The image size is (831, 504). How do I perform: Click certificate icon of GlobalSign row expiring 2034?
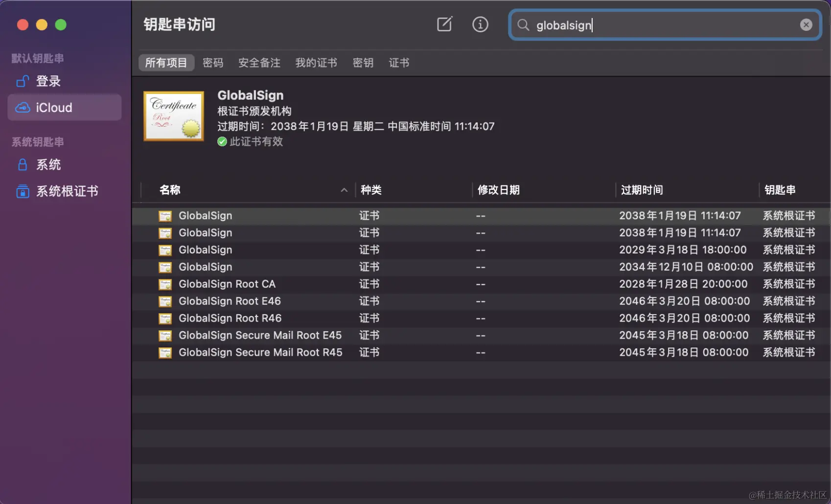[165, 267]
